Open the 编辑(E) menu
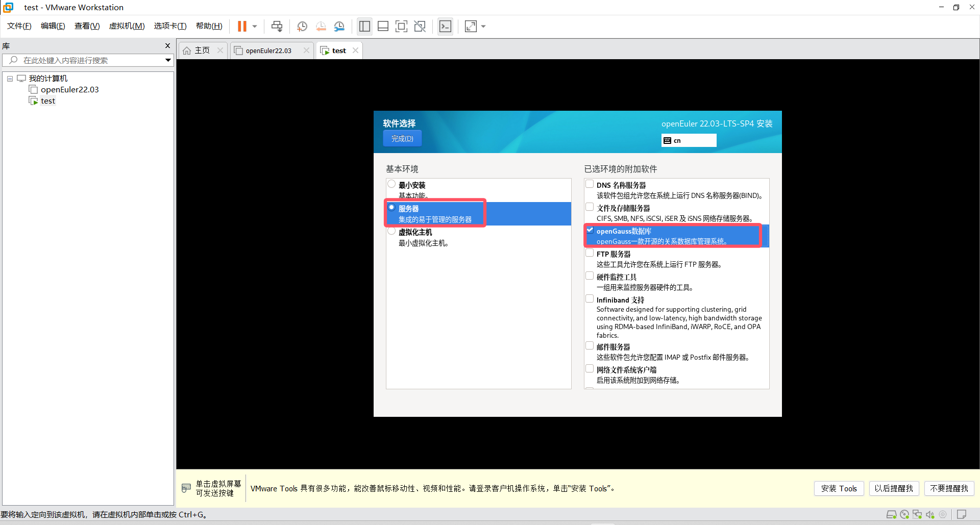The image size is (980, 525). click(x=53, y=26)
